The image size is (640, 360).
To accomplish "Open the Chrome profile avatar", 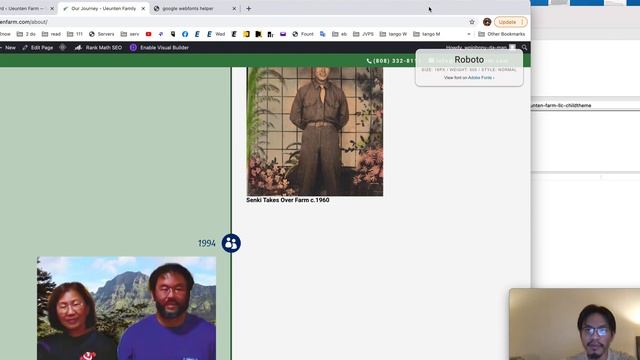I will tap(487, 22).
